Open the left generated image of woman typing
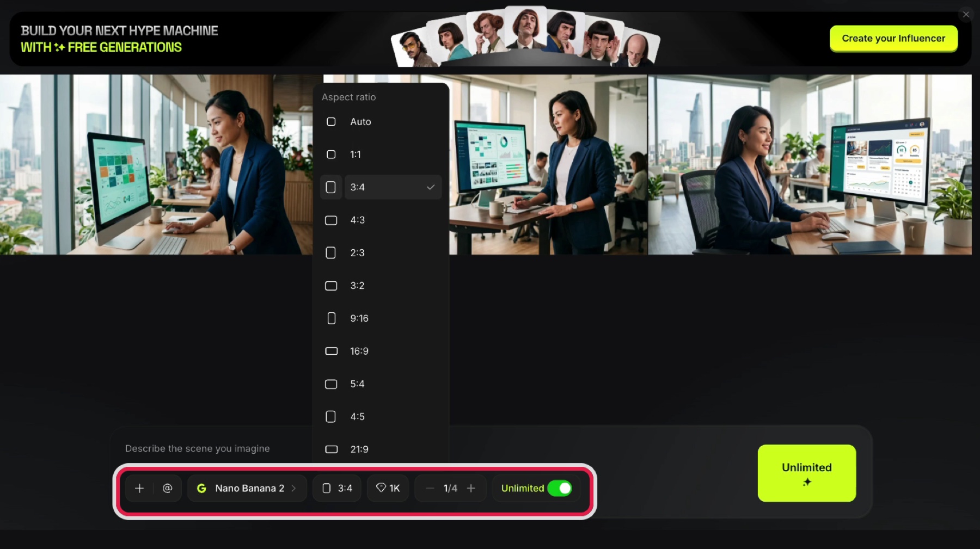 pos(156,164)
